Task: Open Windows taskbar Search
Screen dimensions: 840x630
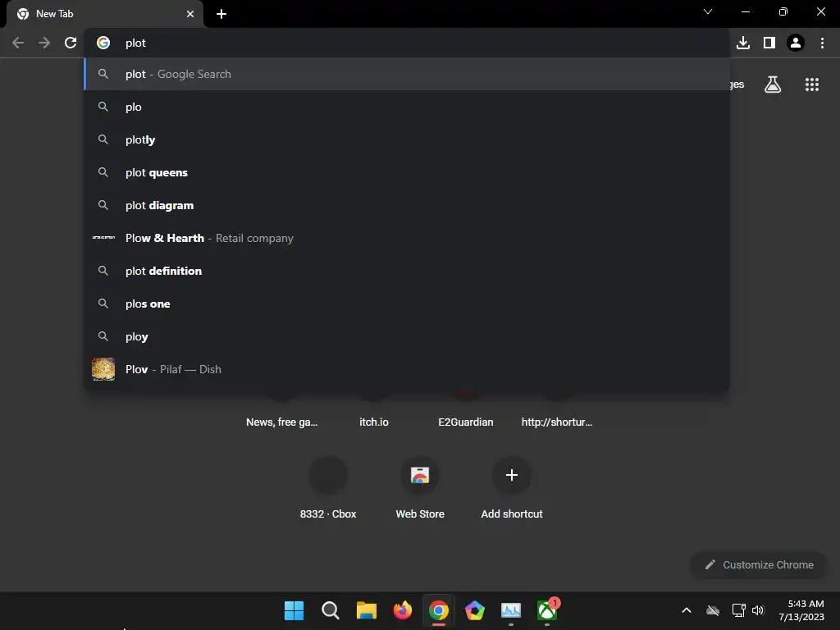Action: (330, 610)
